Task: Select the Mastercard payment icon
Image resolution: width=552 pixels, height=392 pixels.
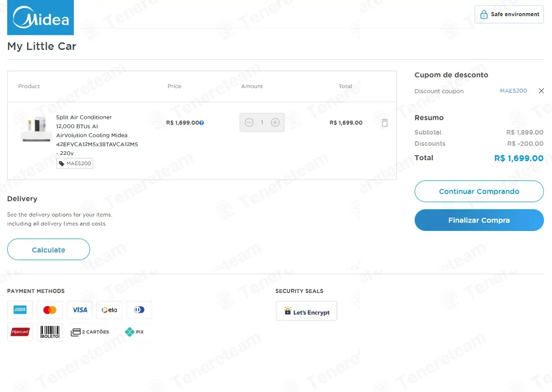Action: [50, 310]
